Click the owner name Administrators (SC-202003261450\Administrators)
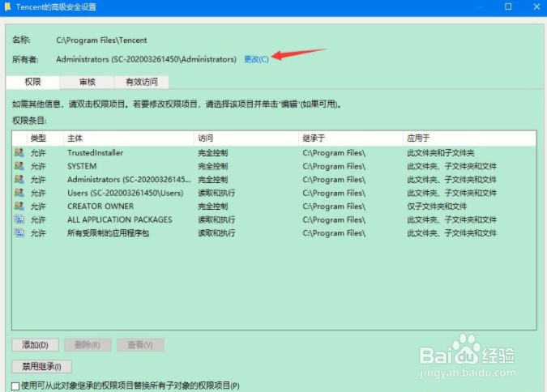This screenshot has height=392, width=547. [x=146, y=59]
